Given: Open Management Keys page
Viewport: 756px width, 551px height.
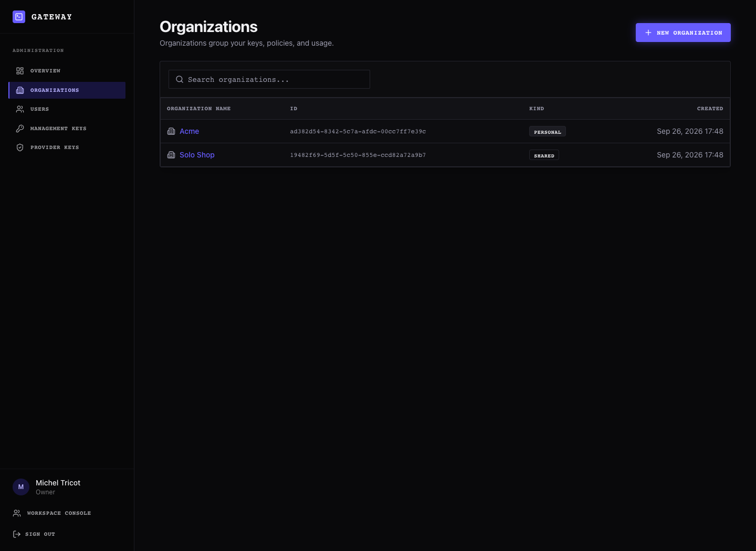Looking at the screenshot, I should click(x=67, y=129).
